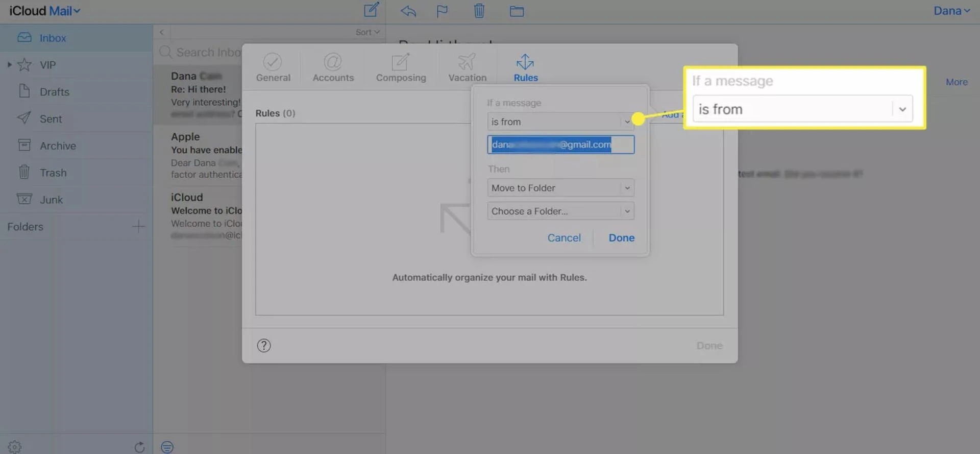Switch to the Vacation preferences tab
This screenshot has width=980, height=454.
click(x=467, y=67)
